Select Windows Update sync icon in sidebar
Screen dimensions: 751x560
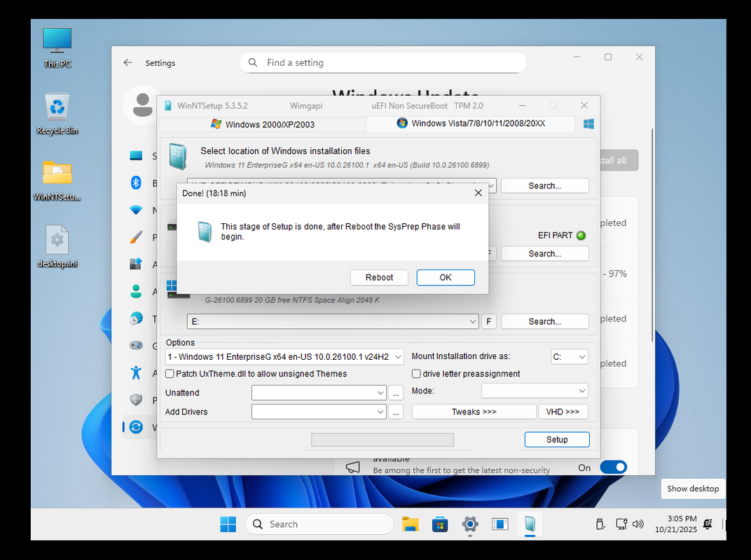136,426
